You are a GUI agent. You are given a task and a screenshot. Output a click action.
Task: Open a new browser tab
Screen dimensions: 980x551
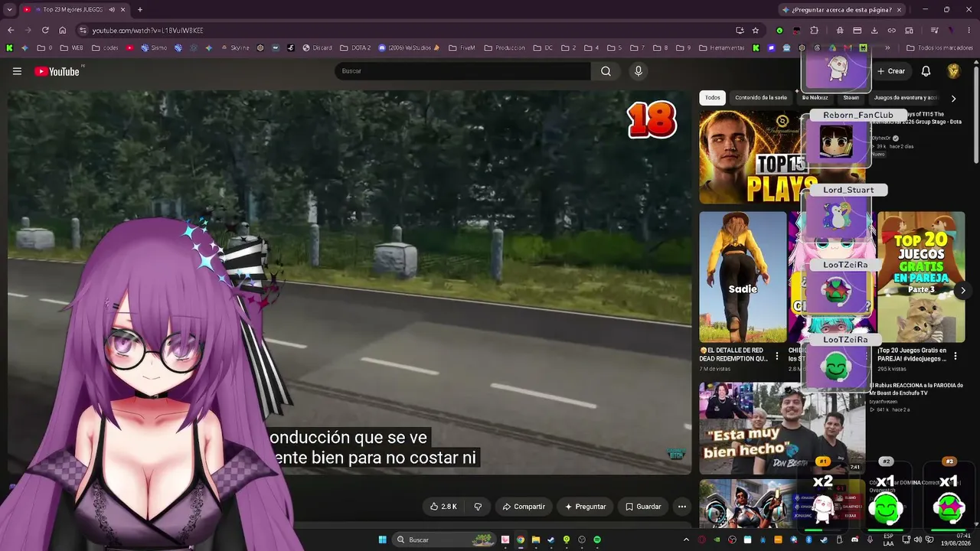139,9
